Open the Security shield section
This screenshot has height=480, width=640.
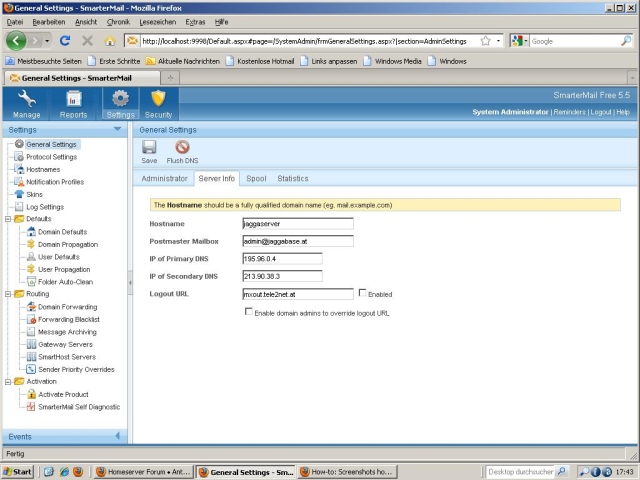158,104
